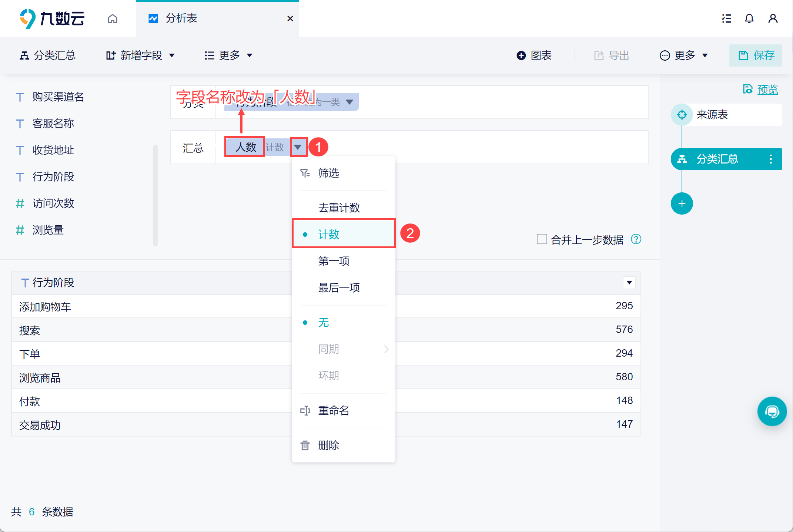Click the 保存 button
The image size is (793, 532).
coord(756,55)
